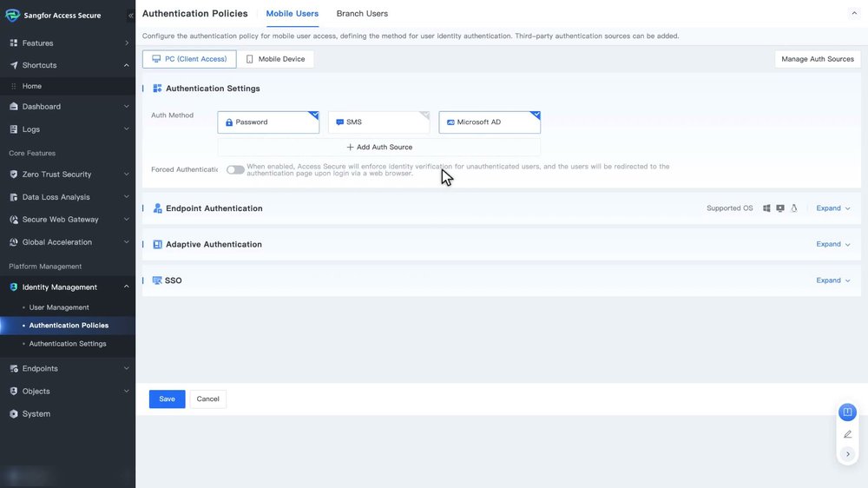Expand the Dashboard menu chevron

pyautogui.click(x=126, y=106)
